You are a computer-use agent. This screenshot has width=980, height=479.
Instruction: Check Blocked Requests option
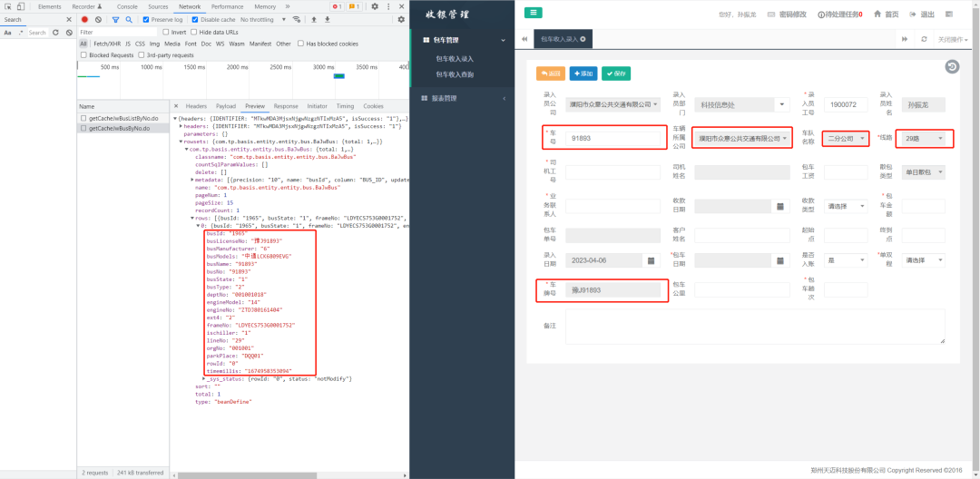coord(84,55)
